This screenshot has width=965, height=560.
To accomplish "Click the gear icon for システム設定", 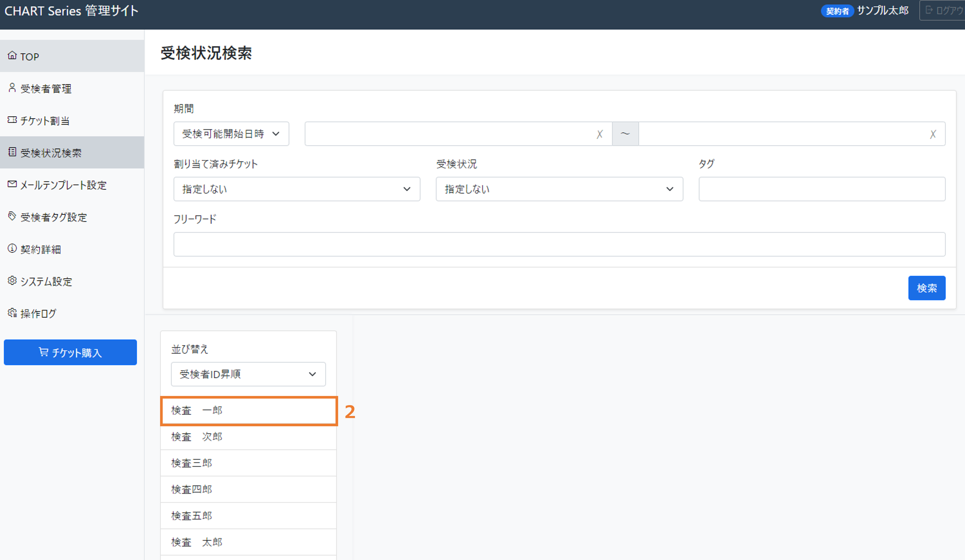I will [x=12, y=280].
